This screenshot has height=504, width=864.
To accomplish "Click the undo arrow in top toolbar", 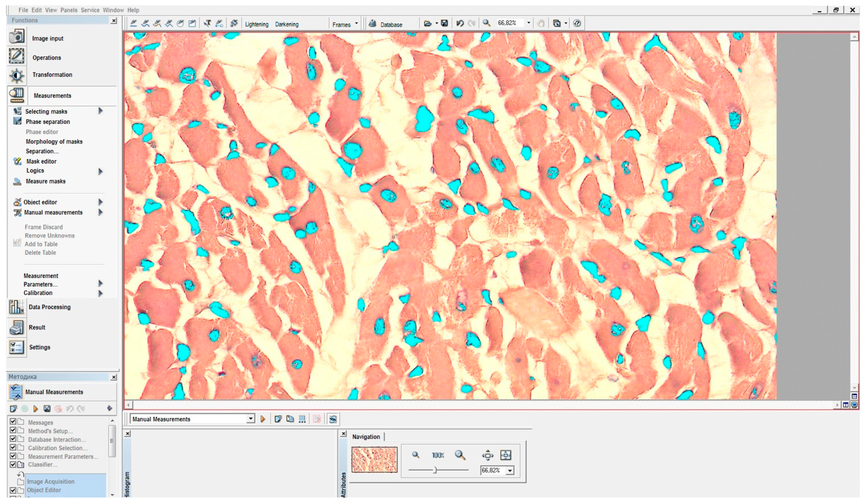I will [460, 23].
